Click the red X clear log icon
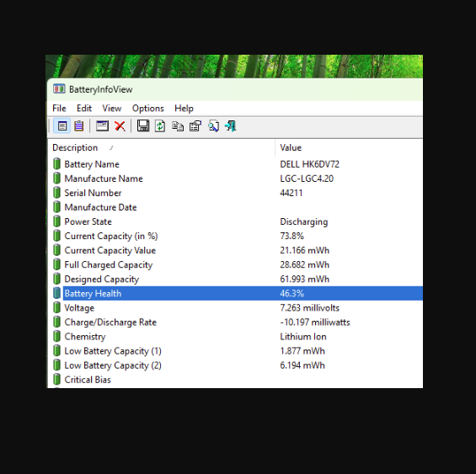The image size is (476, 474). [120, 126]
